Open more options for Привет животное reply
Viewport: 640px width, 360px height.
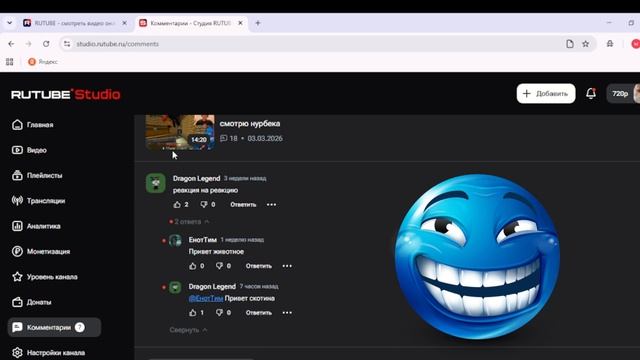287,266
